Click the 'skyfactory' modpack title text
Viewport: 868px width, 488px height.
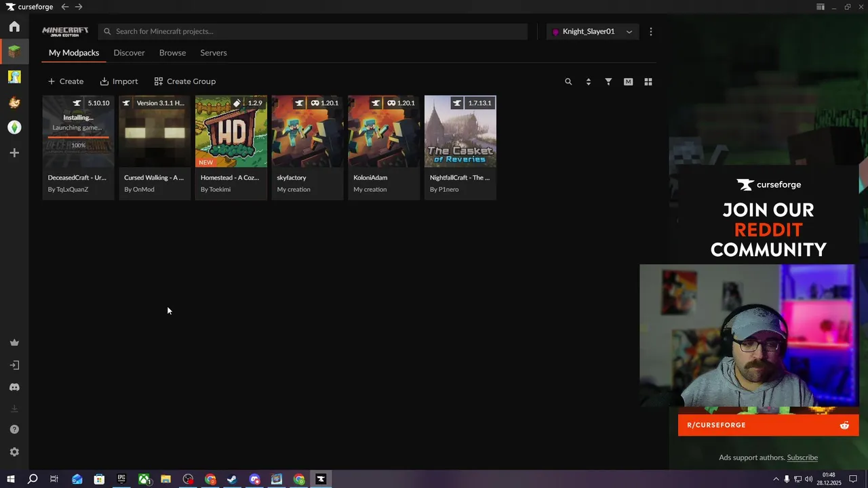click(x=292, y=178)
